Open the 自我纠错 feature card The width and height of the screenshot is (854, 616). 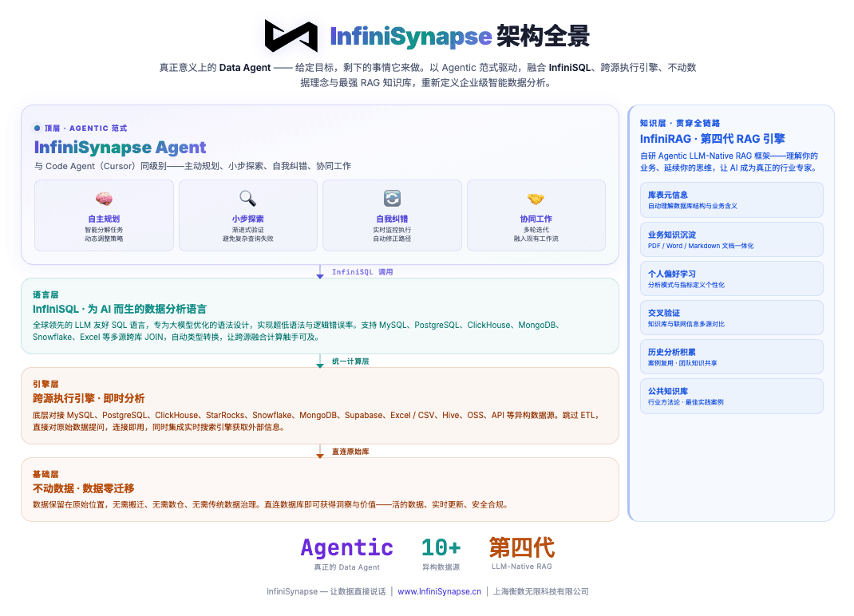point(392,215)
